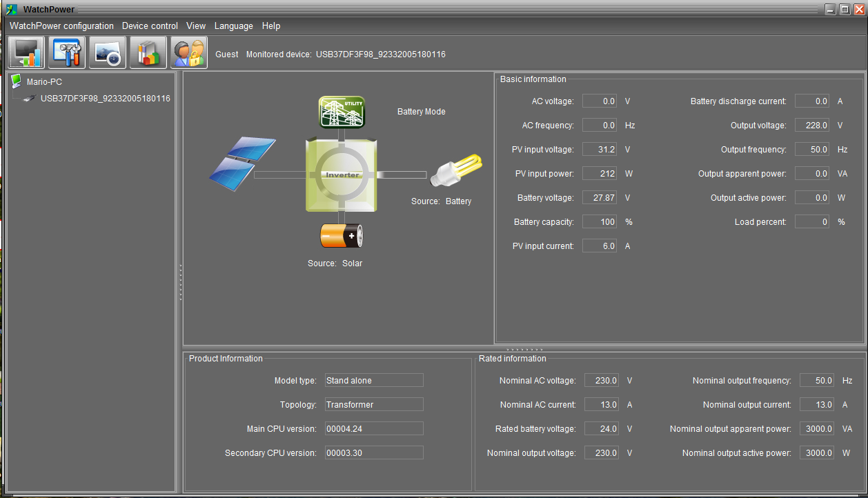The image size is (868, 498).
Task: Click the Product Information panel title
Action: click(x=226, y=359)
